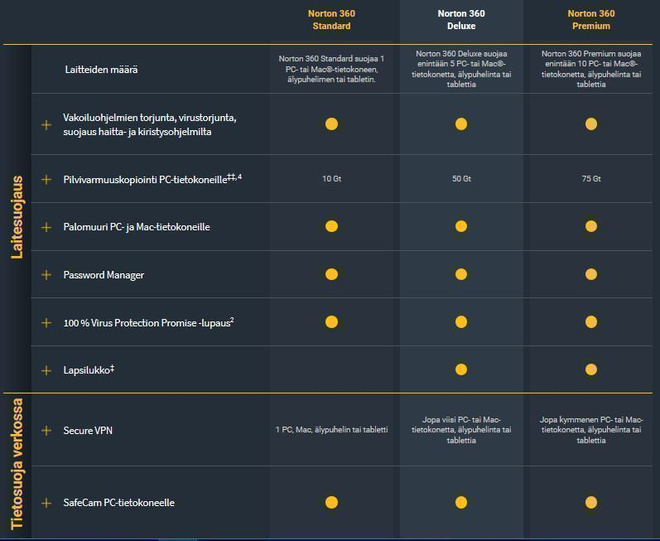Screen dimensions: 660x541
Task: Click the 100 % Virus Protection Promise label
Action: coord(149,322)
